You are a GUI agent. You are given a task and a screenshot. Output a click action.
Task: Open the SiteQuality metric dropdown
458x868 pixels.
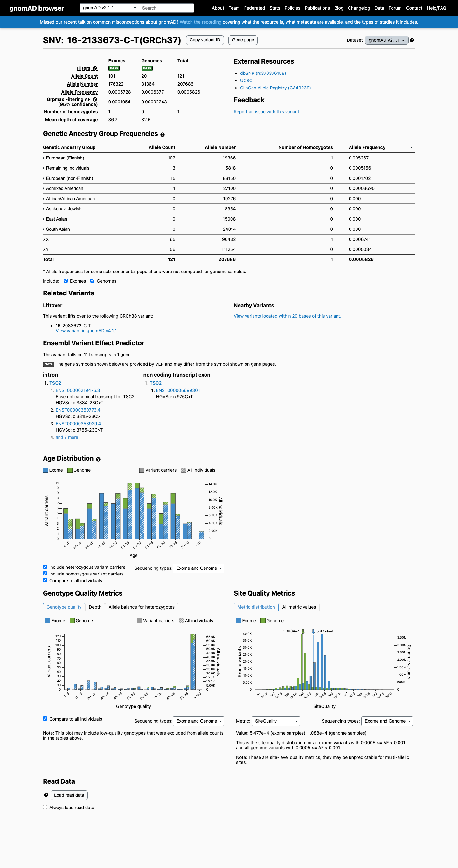(x=276, y=721)
